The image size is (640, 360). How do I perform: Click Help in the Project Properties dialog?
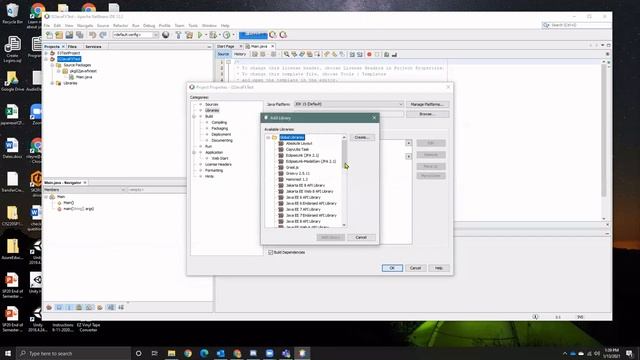(439, 268)
